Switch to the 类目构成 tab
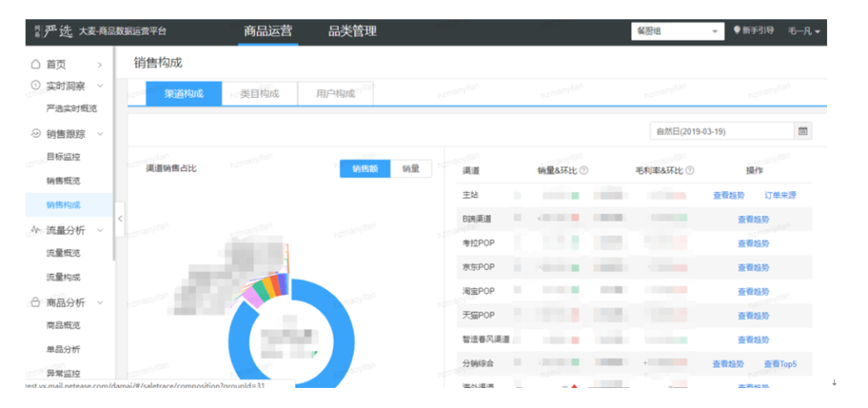The image size is (868, 408). (x=260, y=93)
